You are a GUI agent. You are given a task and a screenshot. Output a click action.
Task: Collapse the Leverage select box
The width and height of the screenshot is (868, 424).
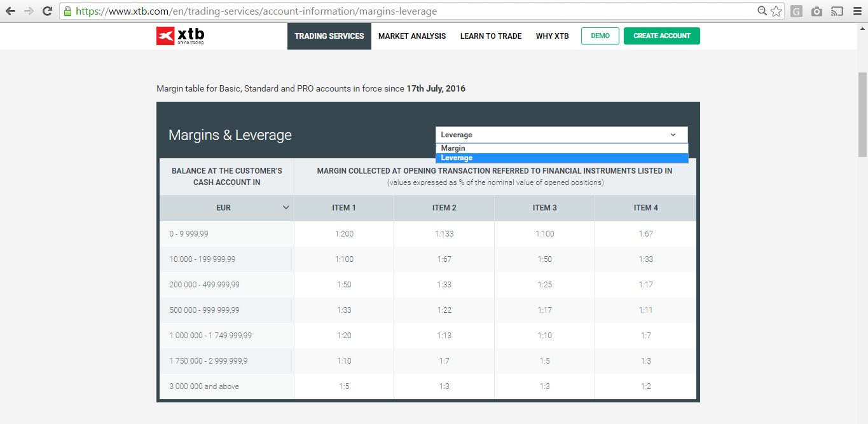point(561,135)
